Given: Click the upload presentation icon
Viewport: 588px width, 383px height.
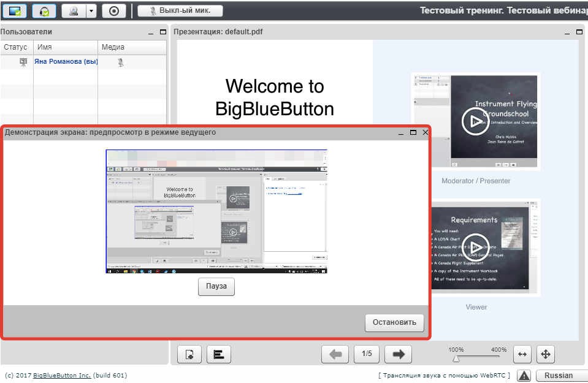Looking at the screenshot, I should click(x=189, y=354).
